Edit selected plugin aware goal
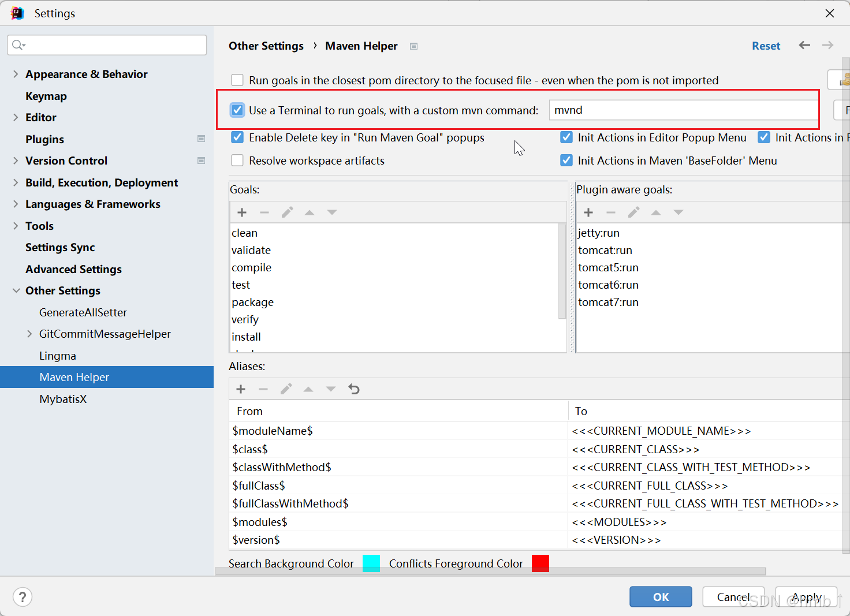Image resolution: width=850 pixels, height=616 pixels. click(633, 212)
